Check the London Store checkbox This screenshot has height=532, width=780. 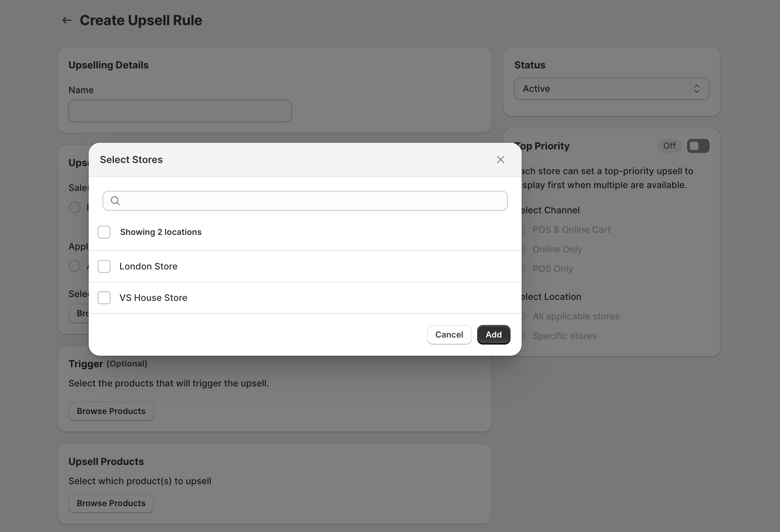(104, 266)
